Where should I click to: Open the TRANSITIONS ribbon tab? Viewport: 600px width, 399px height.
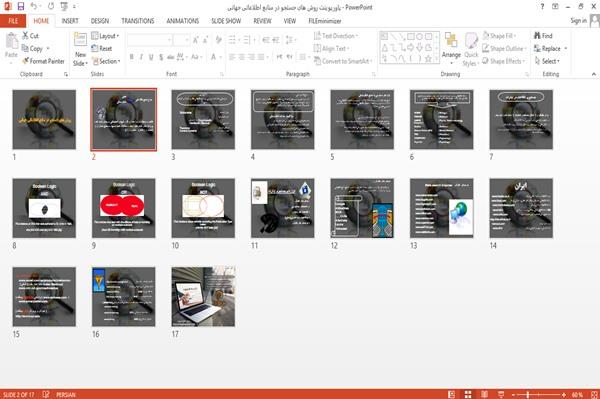click(x=138, y=21)
